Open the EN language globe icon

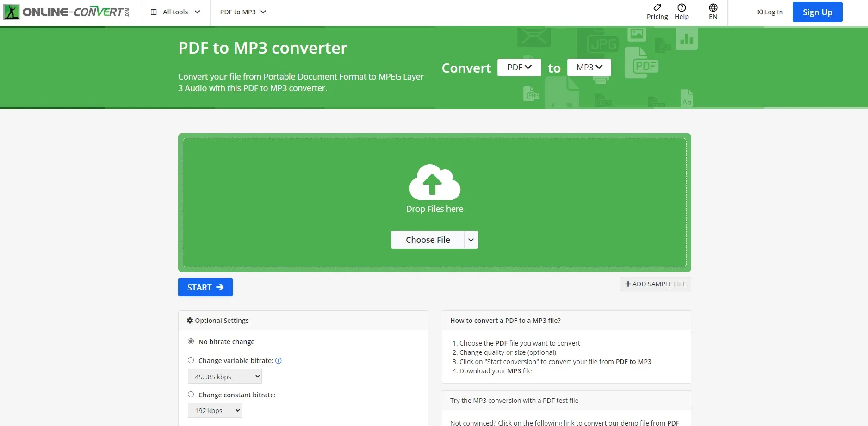tap(713, 7)
